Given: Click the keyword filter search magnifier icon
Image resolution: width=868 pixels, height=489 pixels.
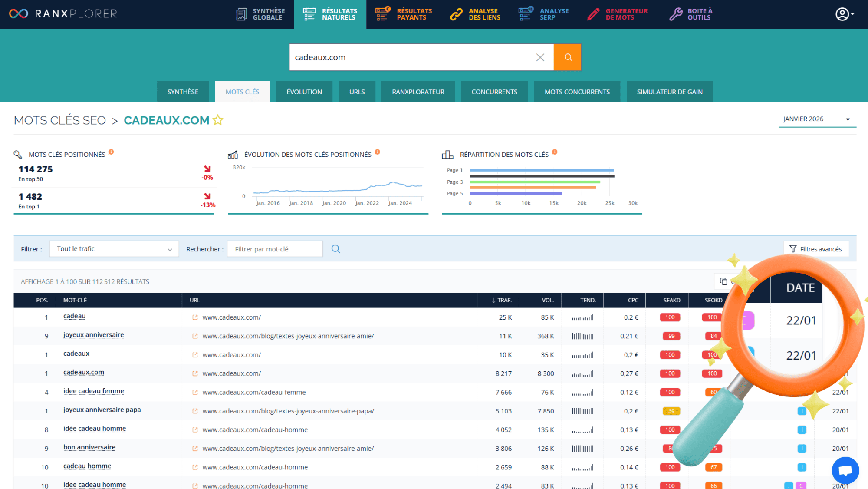Looking at the screenshot, I should tap(335, 249).
